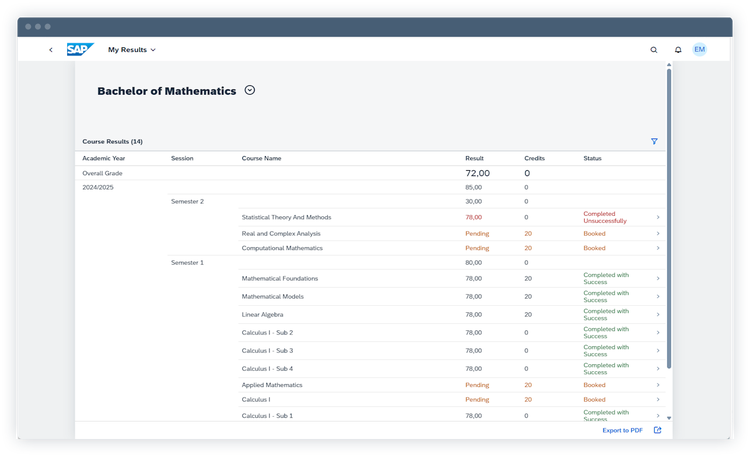Open the My Results dropdown menu

coord(132,50)
